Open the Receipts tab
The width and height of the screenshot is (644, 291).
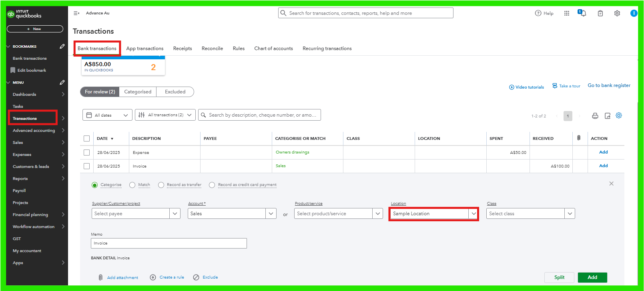tap(183, 48)
